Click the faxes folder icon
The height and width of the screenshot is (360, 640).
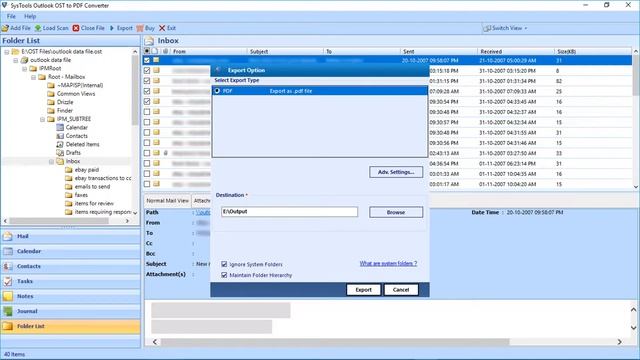[69, 195]
